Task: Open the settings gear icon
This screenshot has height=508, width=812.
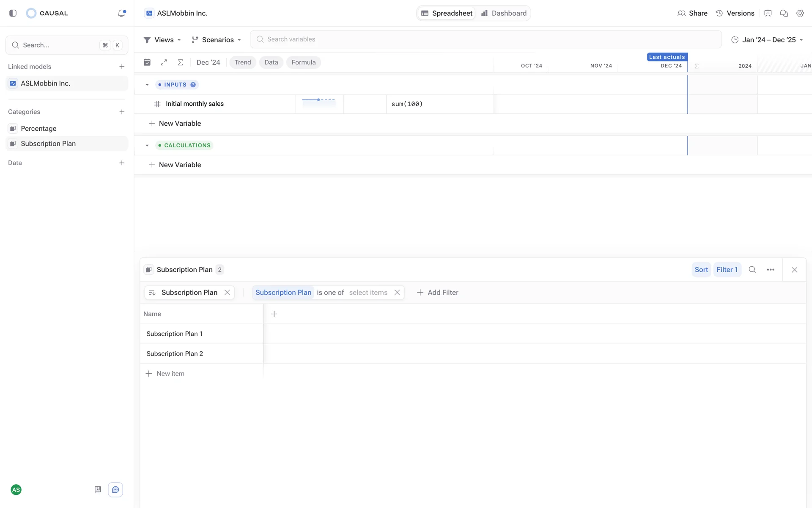Action: coord(800,13)
